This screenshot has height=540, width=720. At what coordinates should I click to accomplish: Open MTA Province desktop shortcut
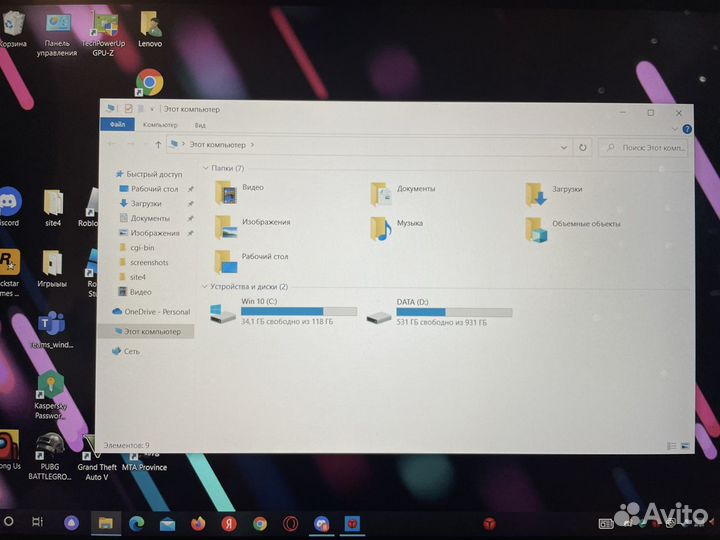coord(144,461)
